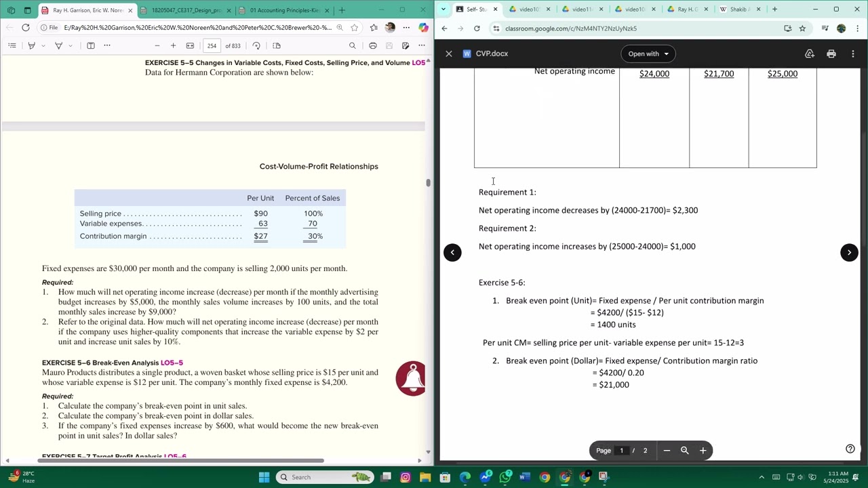The height and width of the screenshot is (488, 868).
Task: Add CVP.docx to Google Drive
Action: [x=810, y=54]
